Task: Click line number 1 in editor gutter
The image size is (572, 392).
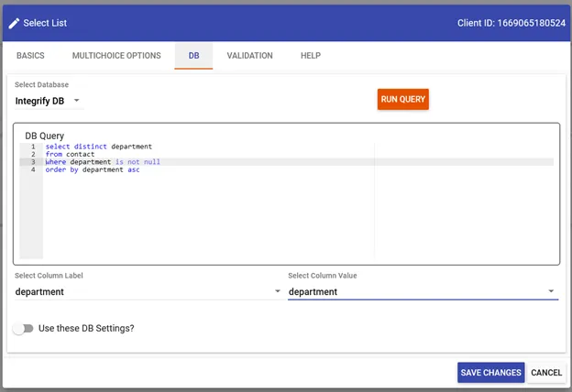Action: (x=32, y=147)
